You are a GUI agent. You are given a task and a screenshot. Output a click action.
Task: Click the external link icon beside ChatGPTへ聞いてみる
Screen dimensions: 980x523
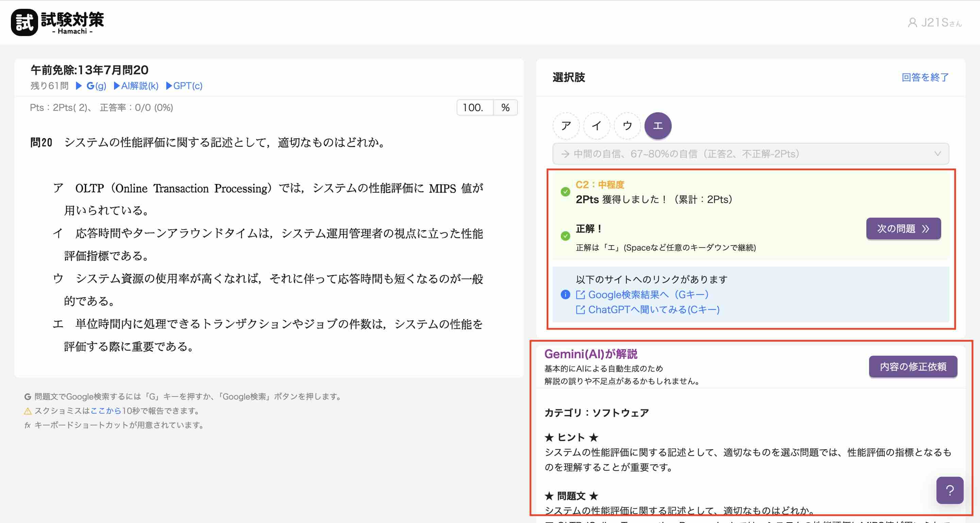(x=580, y=310)
